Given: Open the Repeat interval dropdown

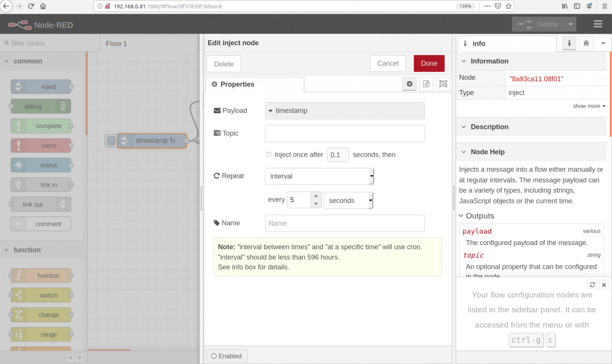Looking at the screenshot, I should (319, 176).
